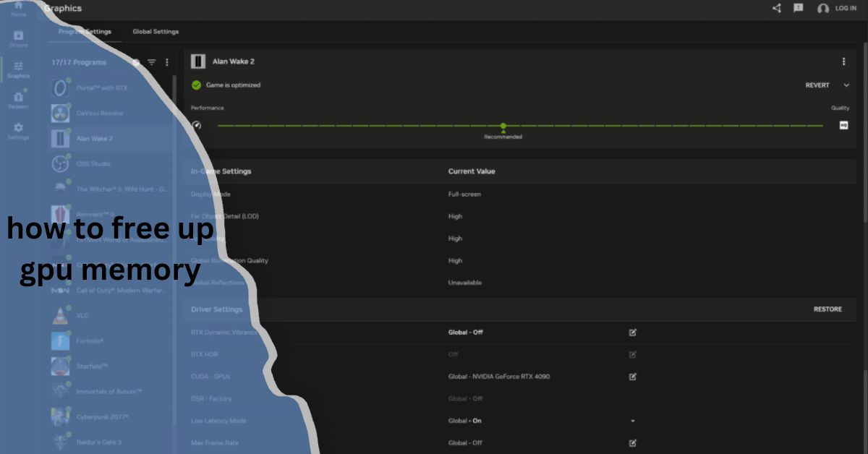Open the programs list three-dot menu
The height and width of the screenshot is (454, 868).
(167, 62)
